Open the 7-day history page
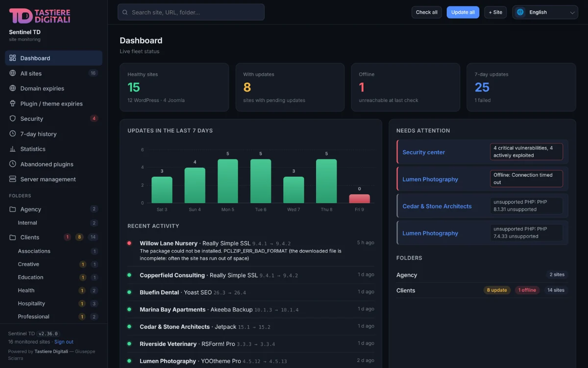Screen dimensions: 588x368 point(54,134)
